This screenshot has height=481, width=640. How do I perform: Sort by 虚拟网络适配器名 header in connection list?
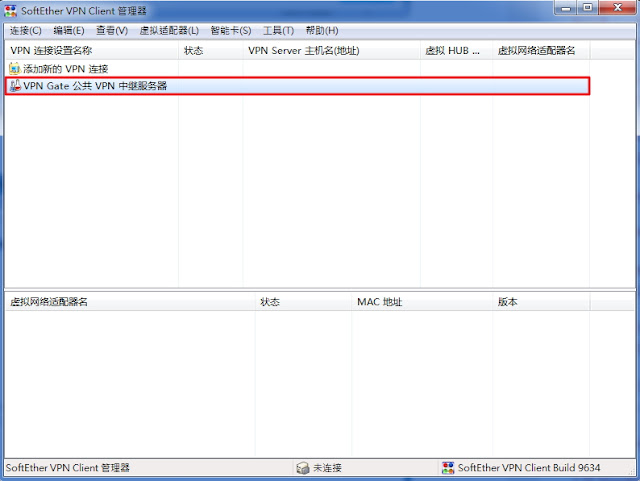pos(541,51)
